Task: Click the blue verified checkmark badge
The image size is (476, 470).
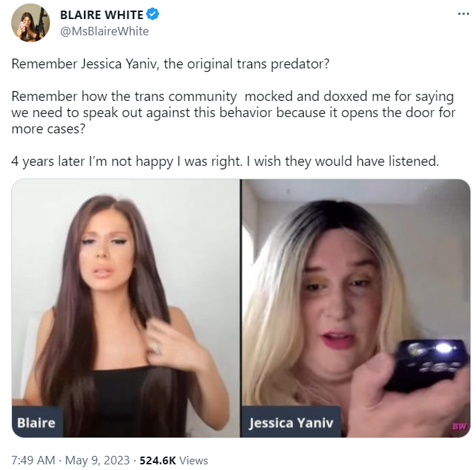Action: point(153,15)
